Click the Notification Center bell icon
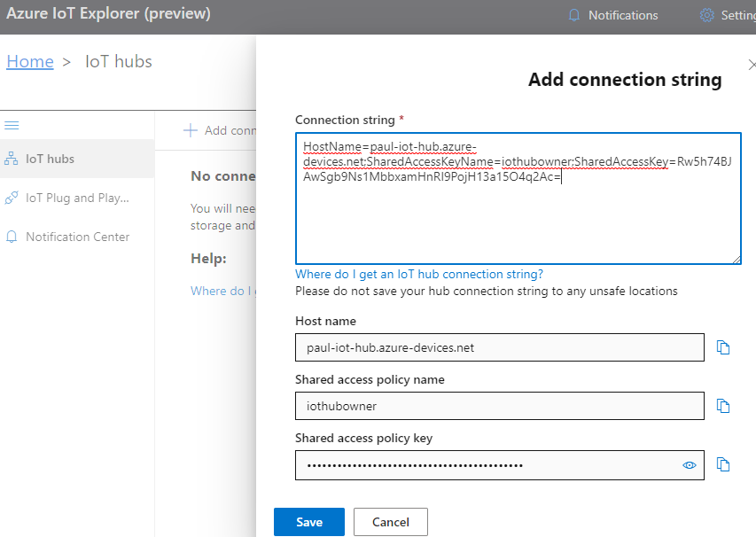Image resolution: width=756 pixels, height=537 pixels. tap(12, 237)
